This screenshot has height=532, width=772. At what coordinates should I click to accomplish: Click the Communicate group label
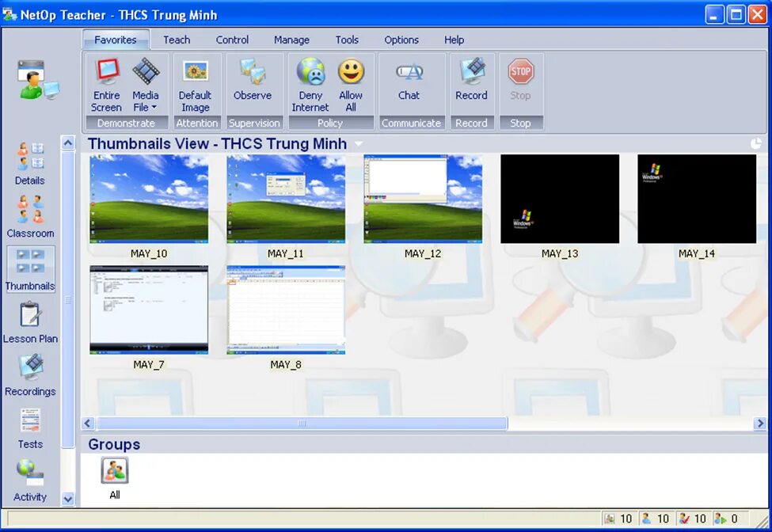coord(411,123)
